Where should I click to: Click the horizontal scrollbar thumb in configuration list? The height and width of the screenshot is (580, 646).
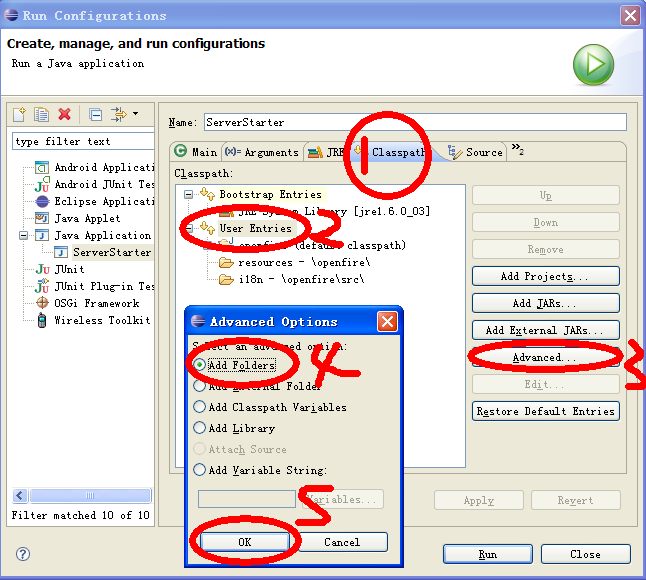click(x=90, y=495)
